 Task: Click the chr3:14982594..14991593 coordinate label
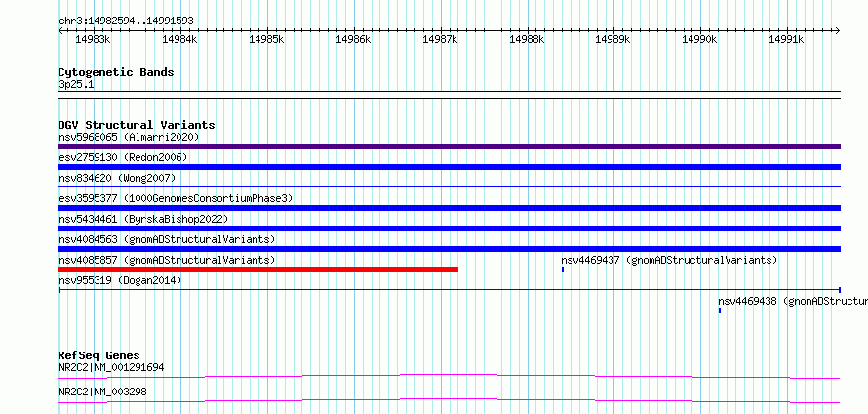coord(126,21)
